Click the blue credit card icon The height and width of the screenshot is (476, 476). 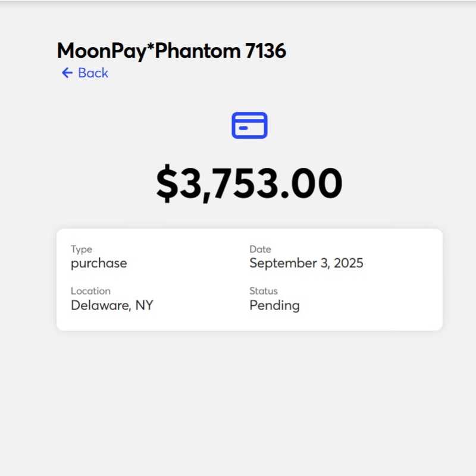pos(249,126)
